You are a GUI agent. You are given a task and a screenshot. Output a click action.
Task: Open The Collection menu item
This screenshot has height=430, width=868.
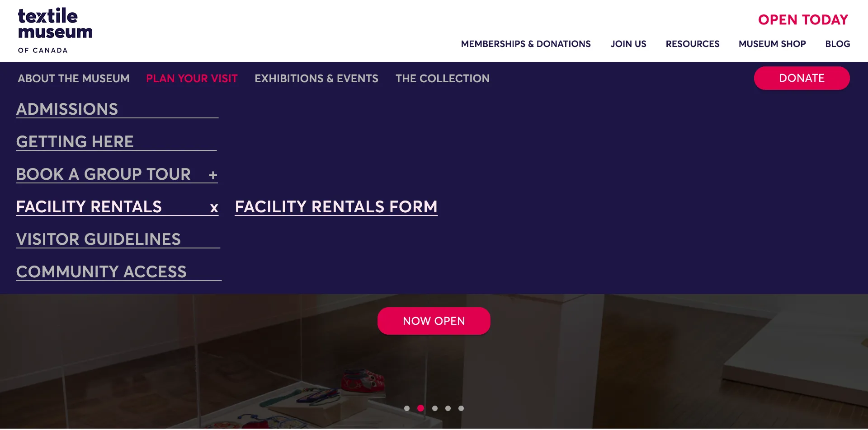click(x=443, y=79)
